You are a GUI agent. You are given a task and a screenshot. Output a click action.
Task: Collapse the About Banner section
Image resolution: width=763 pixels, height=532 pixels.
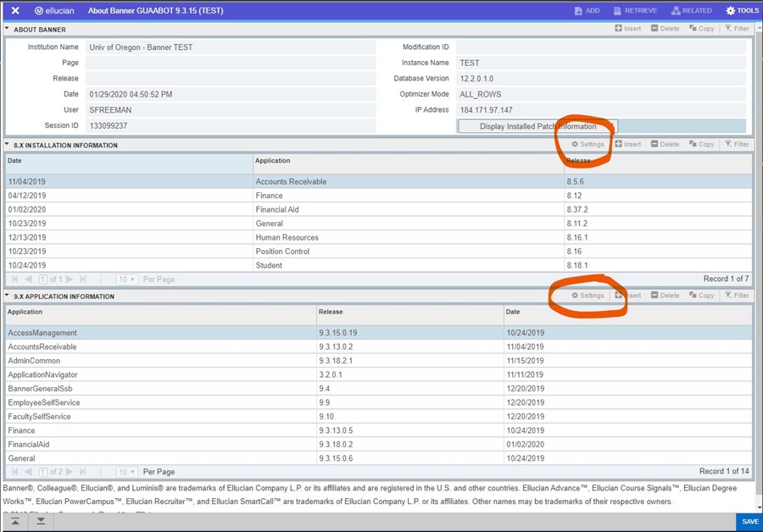pos(7,29)
